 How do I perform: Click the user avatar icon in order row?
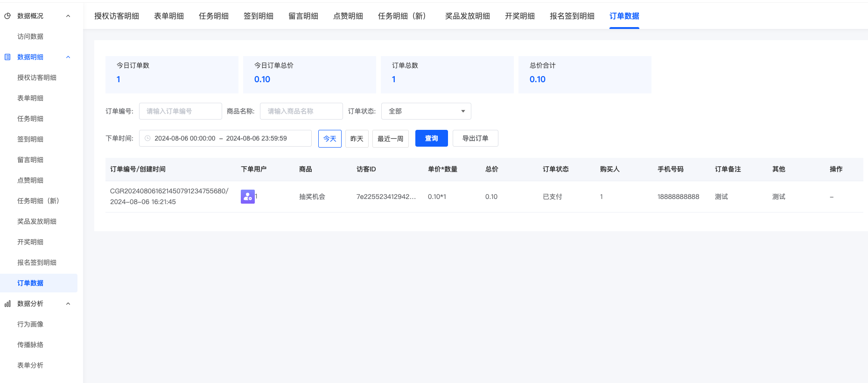click(247, 197)
